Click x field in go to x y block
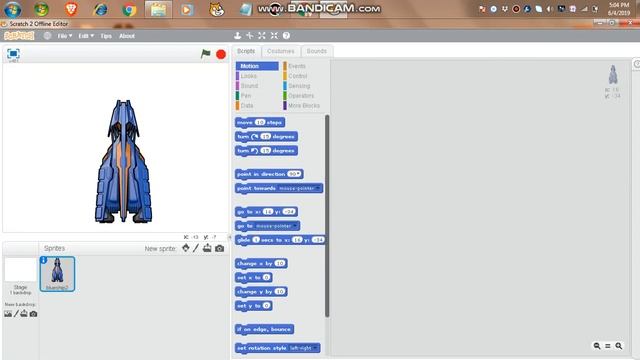 pyautogui.click(x=268, y=211)
